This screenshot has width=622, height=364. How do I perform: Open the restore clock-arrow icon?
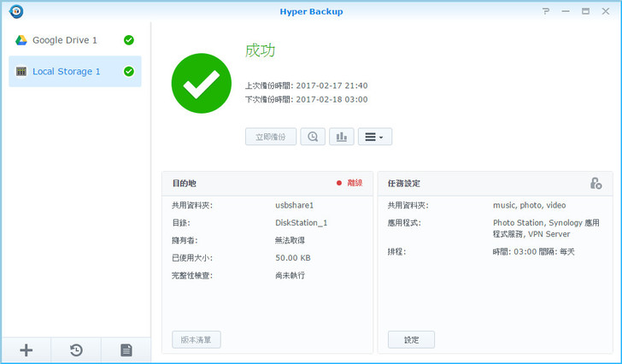(x=76, y=350)
